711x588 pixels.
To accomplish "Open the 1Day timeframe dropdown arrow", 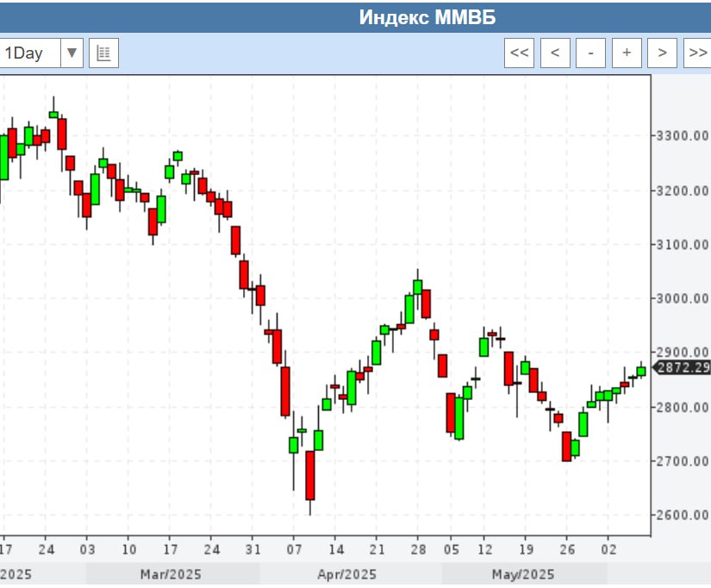I will coord(72,53).
